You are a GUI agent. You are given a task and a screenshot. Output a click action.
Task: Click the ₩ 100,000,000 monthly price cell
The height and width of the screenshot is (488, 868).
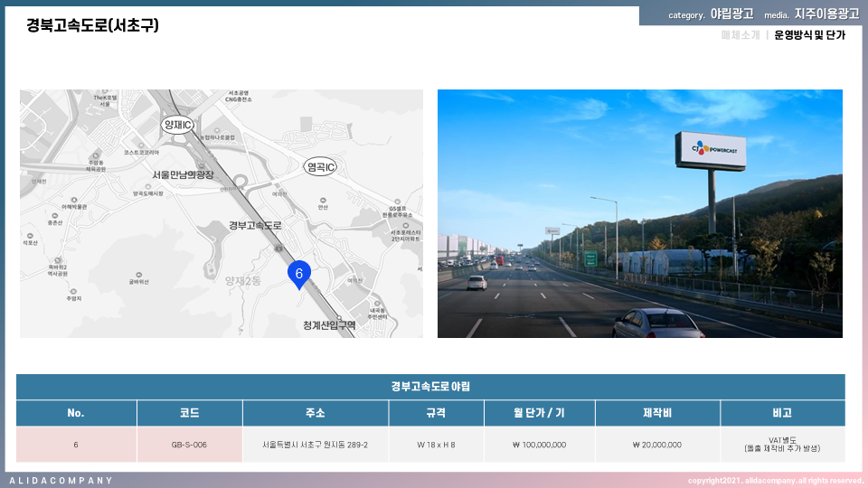pyautogui.click(x=537, y=445)
